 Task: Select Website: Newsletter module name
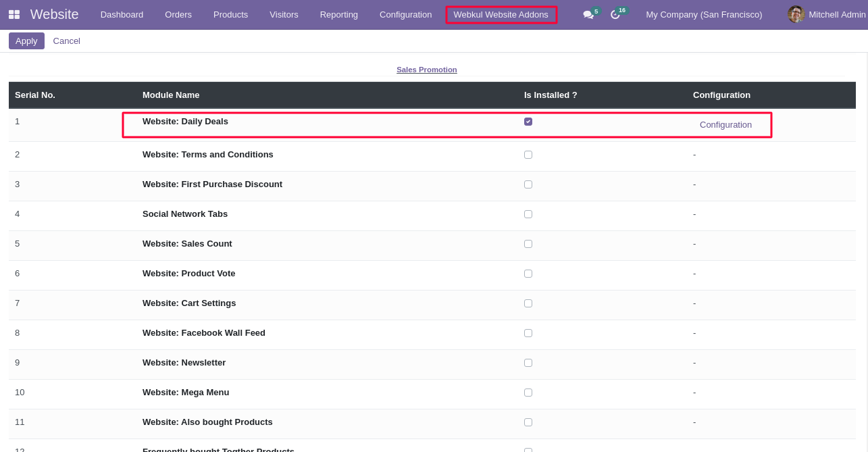click(x=184, y=362)
